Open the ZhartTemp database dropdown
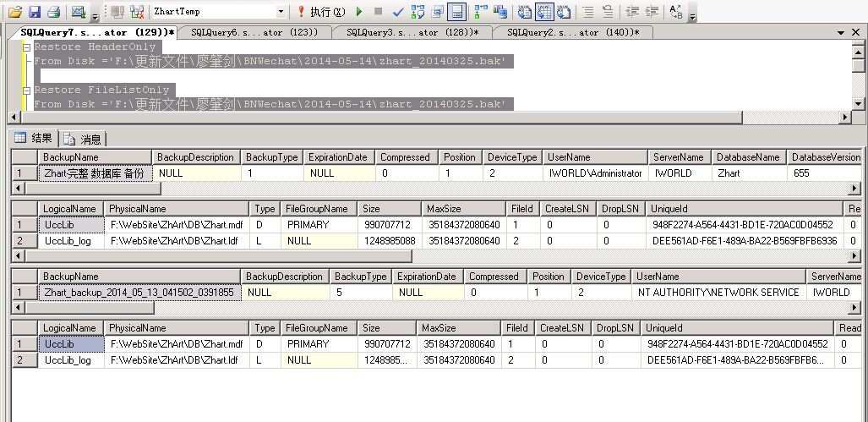Screen dimensions: 868x422 [281, 12]
